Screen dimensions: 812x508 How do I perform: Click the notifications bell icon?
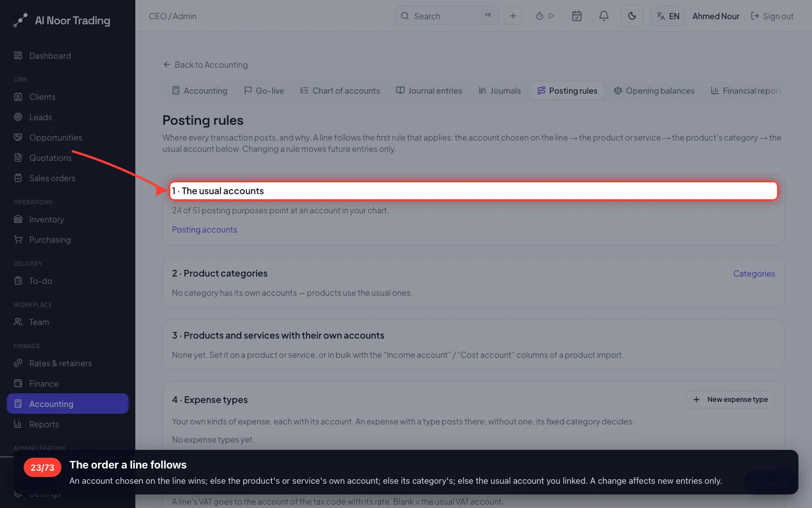pyautogui.click(x=603, y=16)
